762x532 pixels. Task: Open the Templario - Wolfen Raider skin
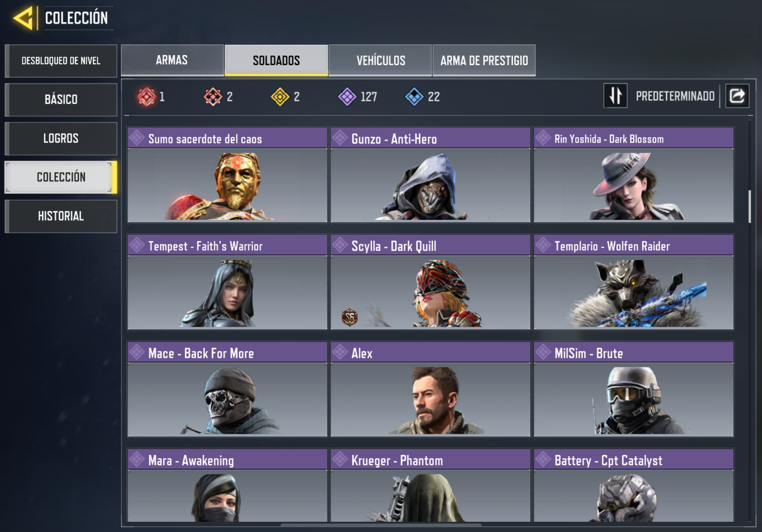tap(634, 282)
